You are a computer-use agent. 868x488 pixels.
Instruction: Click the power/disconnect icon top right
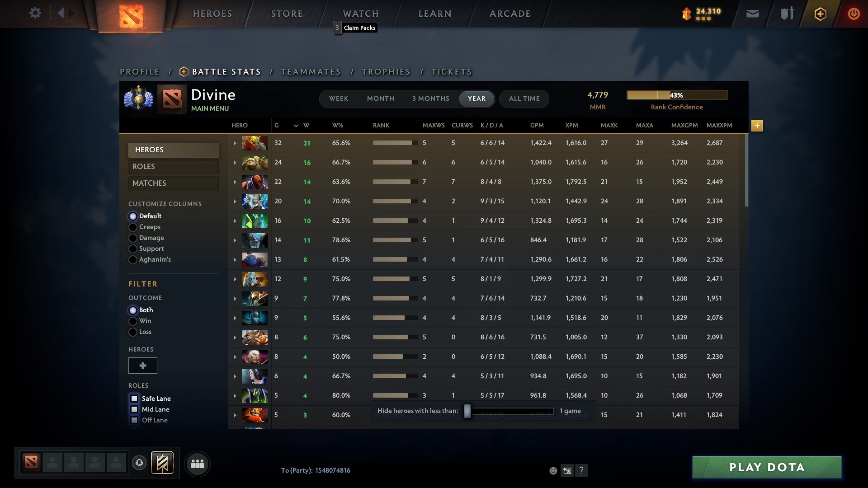854,13
